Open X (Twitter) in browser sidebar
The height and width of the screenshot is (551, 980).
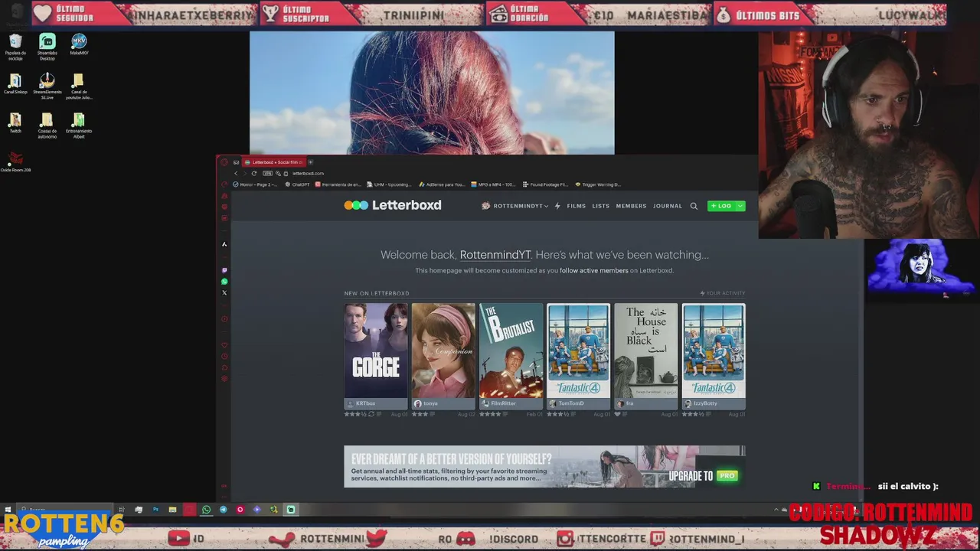click(224, 292)
